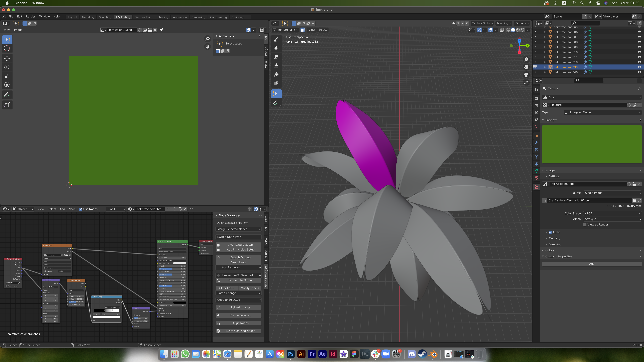Open the Source Single Image dropdown
The height and width of the screenshot is (362, 644).
(x=613, y=193)
